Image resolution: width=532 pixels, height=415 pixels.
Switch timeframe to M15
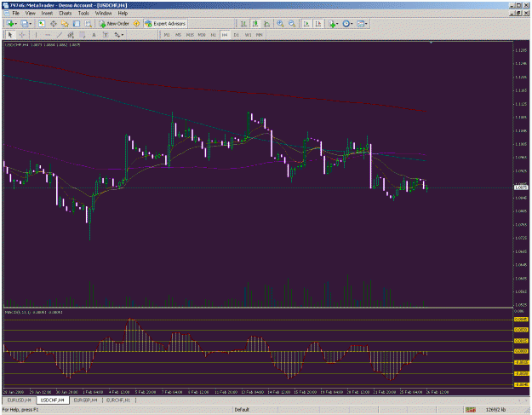[190, 35]
